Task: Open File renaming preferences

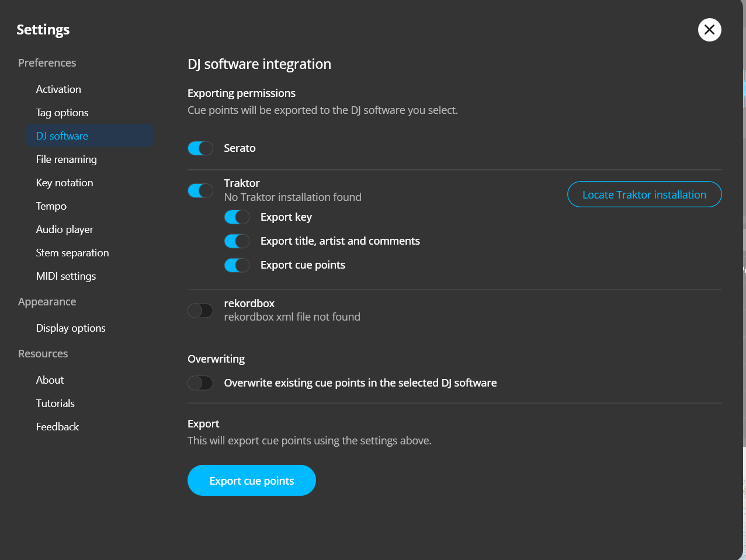Action: click(x=66, y=159)
